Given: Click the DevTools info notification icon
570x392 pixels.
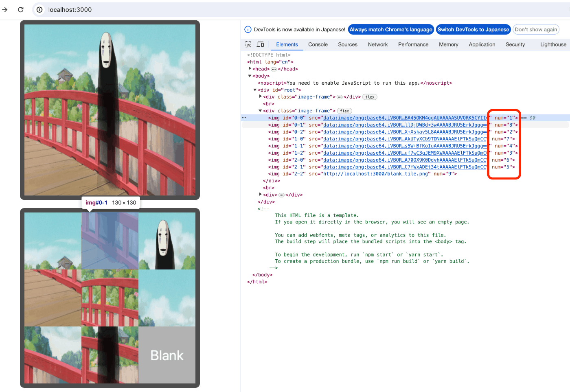Looking at the screenshot, I should (248, 29).
